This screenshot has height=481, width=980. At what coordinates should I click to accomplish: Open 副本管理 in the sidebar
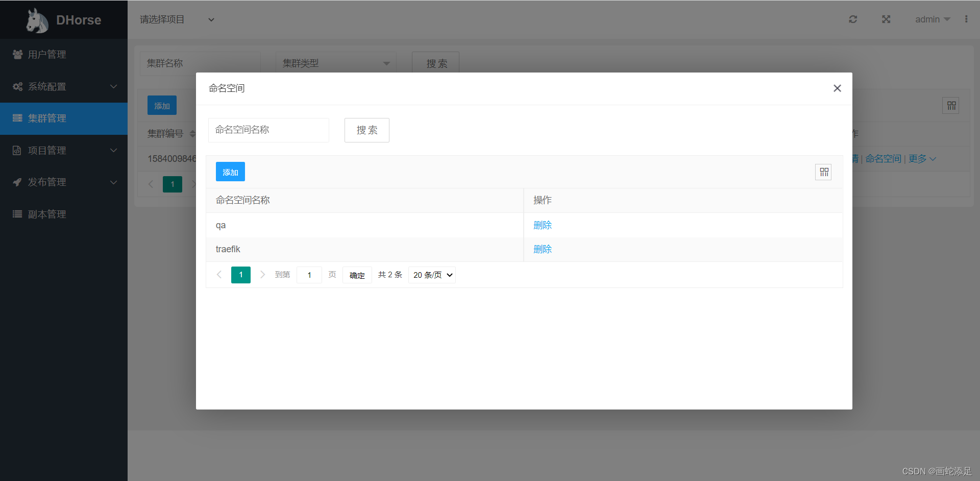click(x=64, y=214)
